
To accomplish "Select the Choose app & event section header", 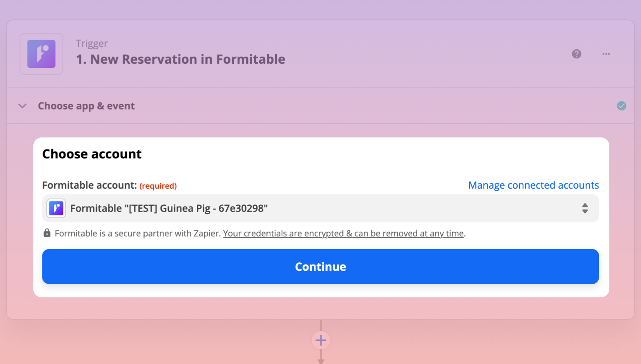I will tap(86, 106).
